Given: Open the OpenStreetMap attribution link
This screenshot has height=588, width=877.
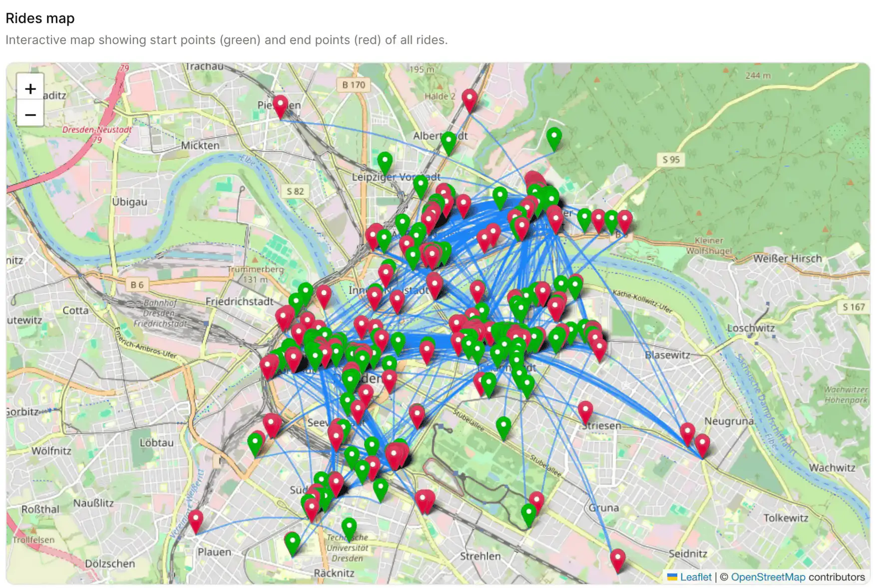Looking at the screenshot, I should pyautogui.click(x=768, y=577).
